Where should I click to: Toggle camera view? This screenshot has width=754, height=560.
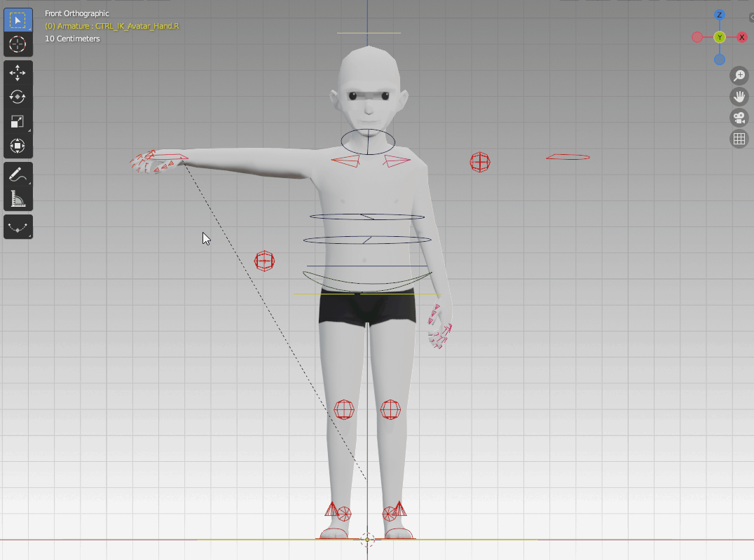point(739,118)
